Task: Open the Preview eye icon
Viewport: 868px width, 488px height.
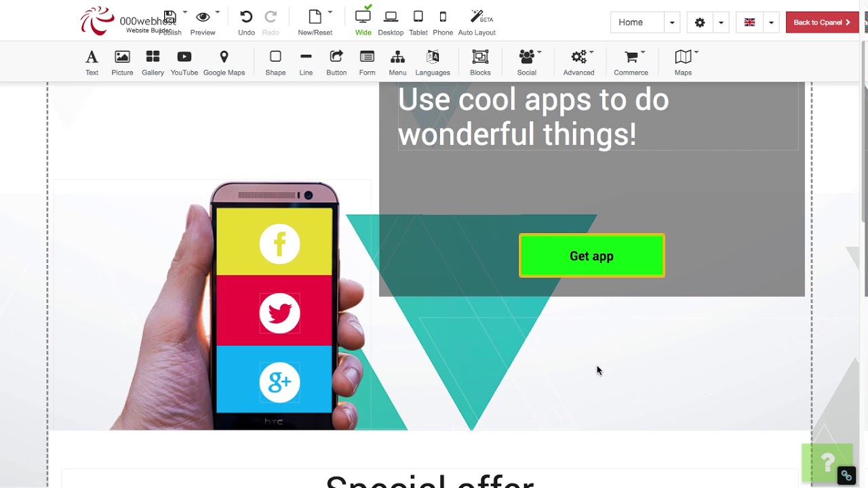Action: click(203, 17)
